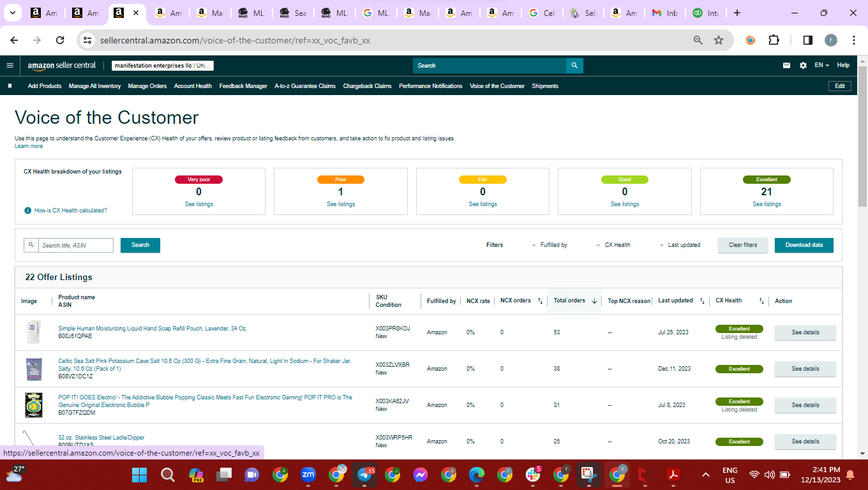Click Download data button

coord(804,245)
